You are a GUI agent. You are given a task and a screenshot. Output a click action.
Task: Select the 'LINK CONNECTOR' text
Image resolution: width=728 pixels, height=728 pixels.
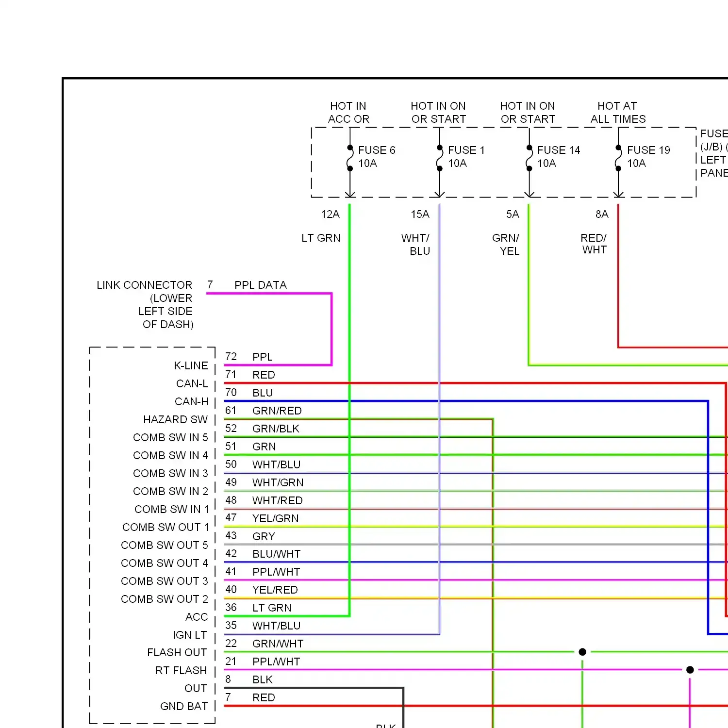144,285
